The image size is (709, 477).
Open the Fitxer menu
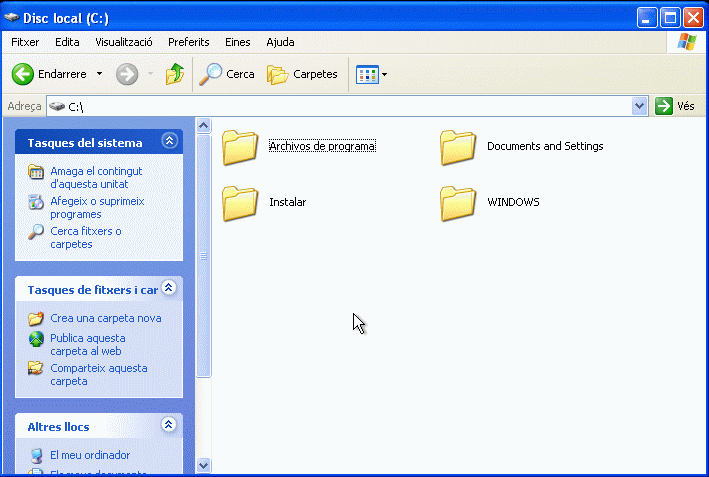click(x=25, y=42)
